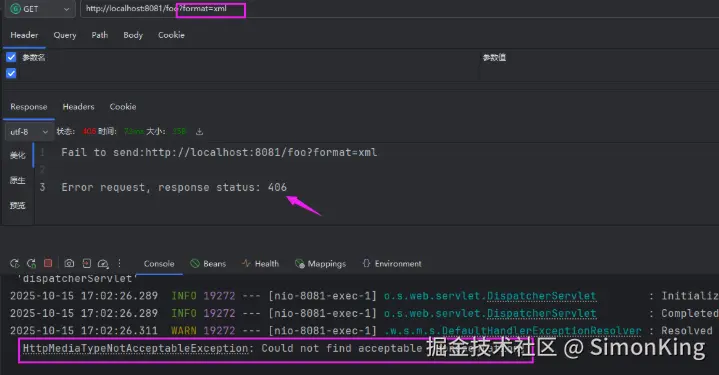Open the Health tab
Viewport: 719px width, 375px height.
(x=260, y=264)
